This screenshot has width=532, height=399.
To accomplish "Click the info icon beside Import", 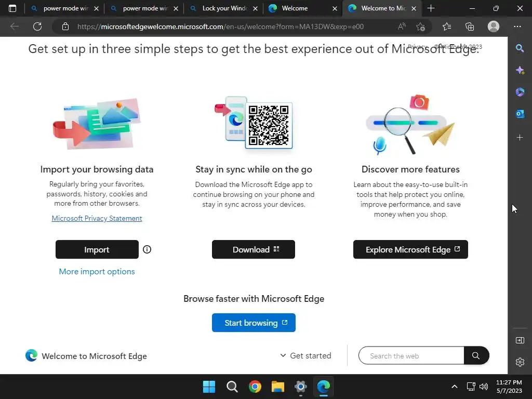I will [x=147, y=249].
